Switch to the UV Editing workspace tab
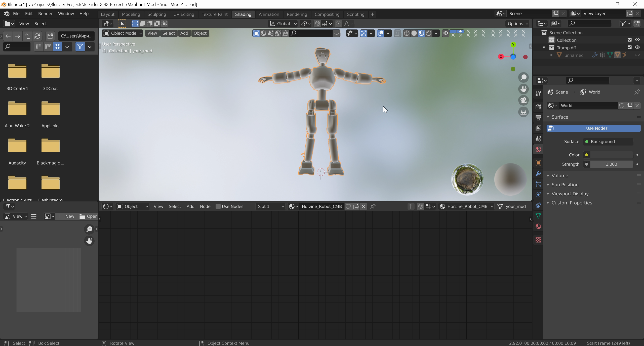This screenshot has width=644, height=346. tap(184, 14)
